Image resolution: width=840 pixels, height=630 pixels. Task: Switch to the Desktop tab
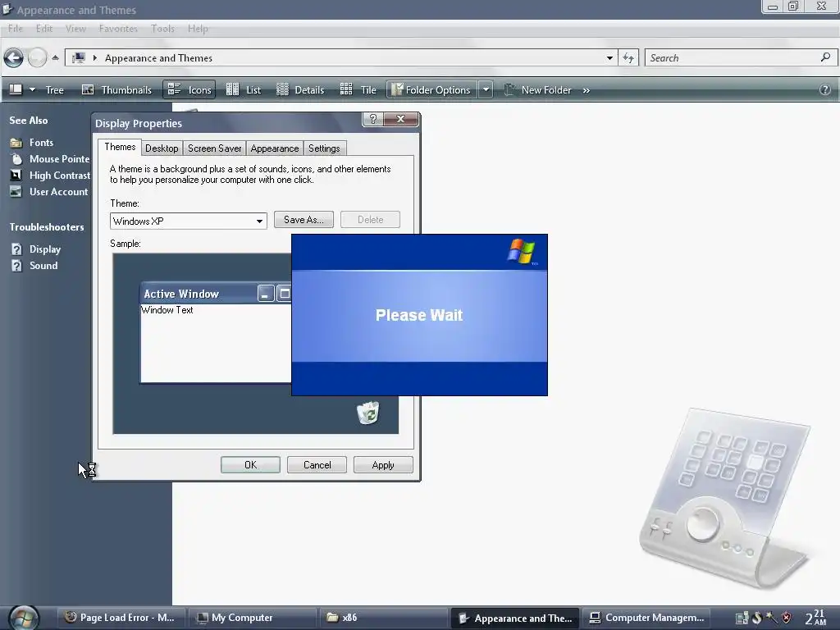tap(162, 148)
